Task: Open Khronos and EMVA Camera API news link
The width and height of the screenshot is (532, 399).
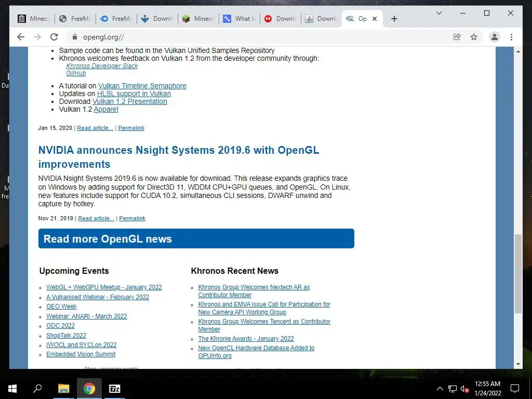Action: click(264, 308)
